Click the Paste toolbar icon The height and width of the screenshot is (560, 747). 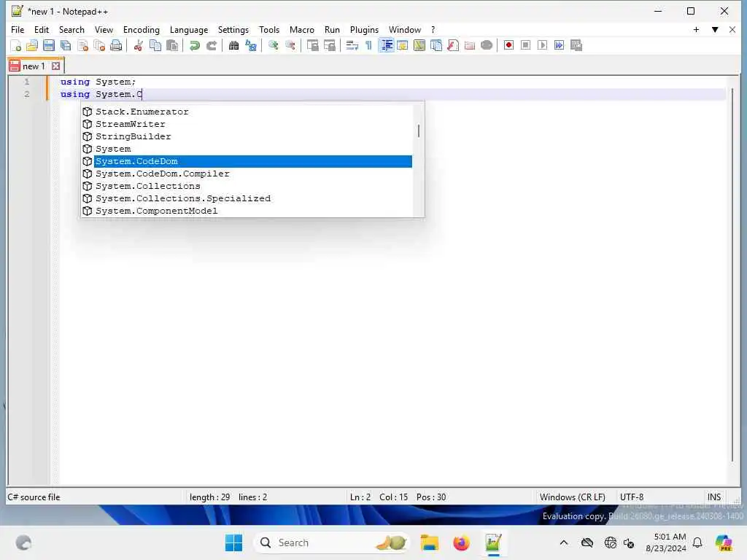coord(172,45)
